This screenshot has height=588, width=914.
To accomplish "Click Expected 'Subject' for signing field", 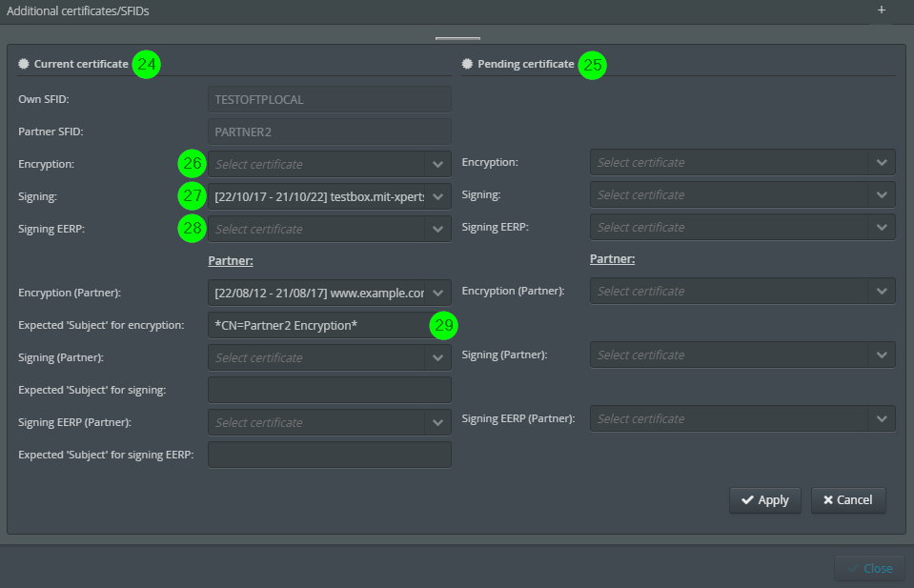I will click(x=330, y=390).
